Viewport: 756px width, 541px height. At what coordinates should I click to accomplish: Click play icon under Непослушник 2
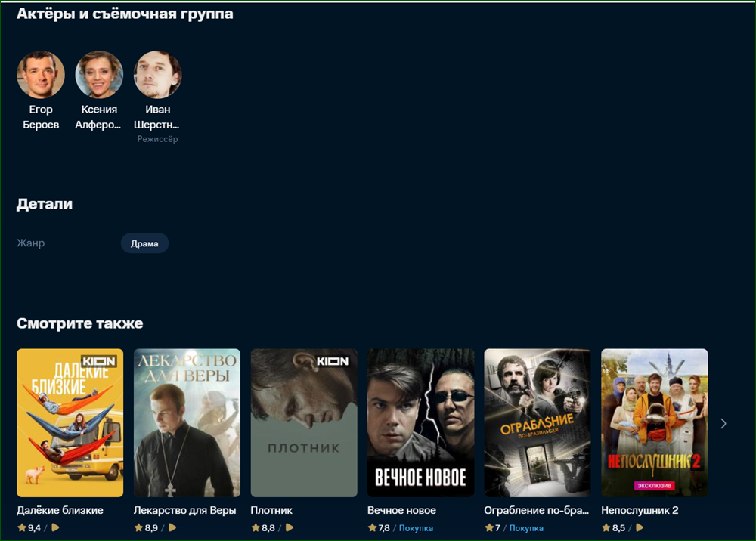click(x=640, y=527)
